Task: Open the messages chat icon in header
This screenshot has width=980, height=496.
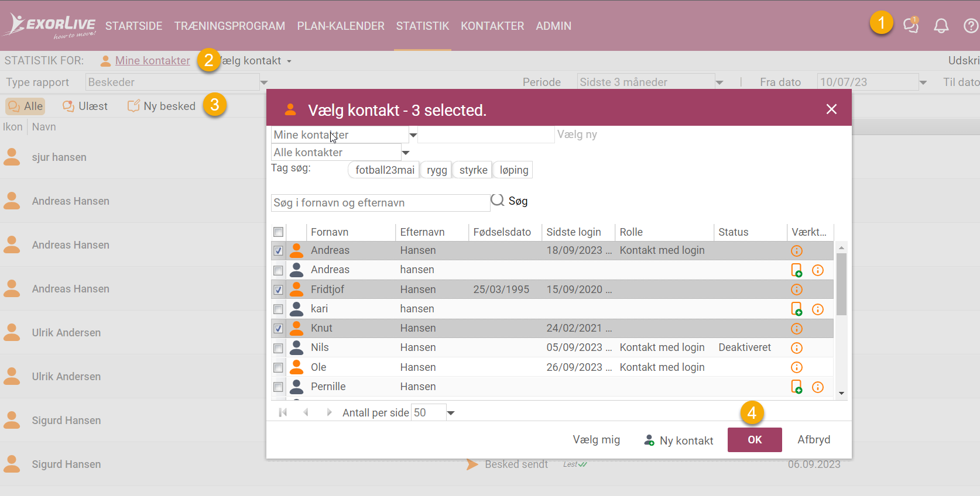Action: tap(910, 25)
